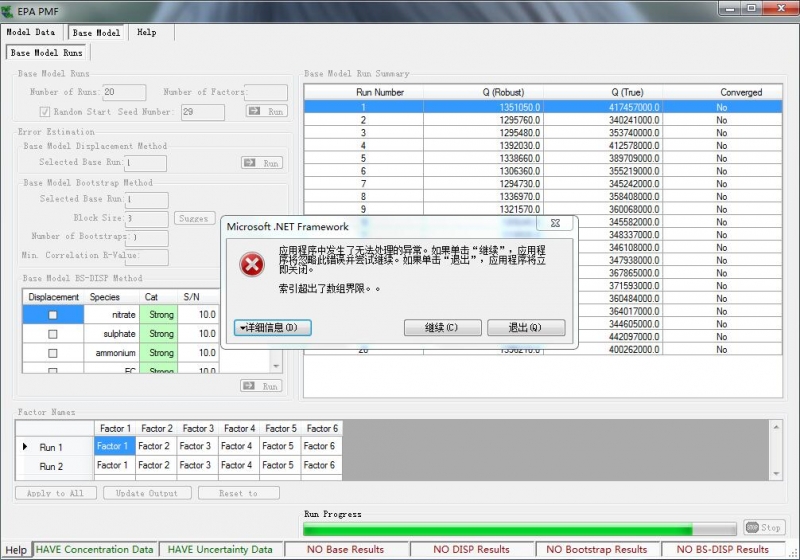
Task: Click the EPA PMF title bar icon
Action: [9, 10]
